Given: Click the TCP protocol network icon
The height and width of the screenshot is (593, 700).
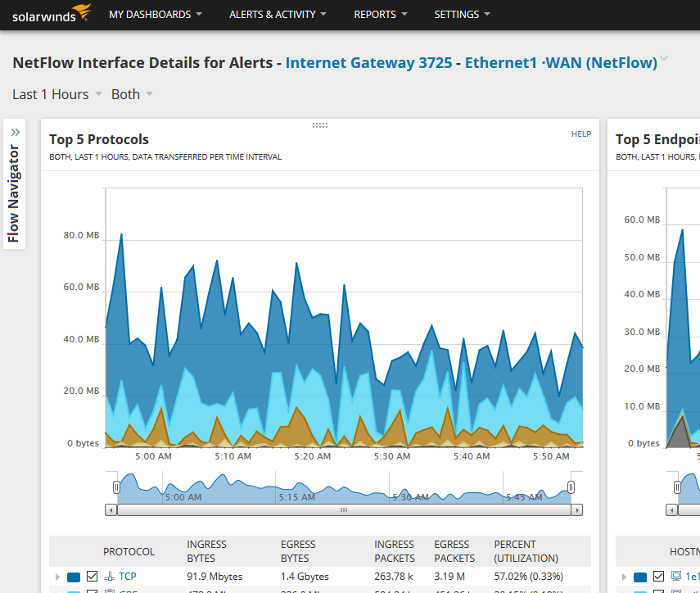Looking at the screenshot, I should [109, 577].
